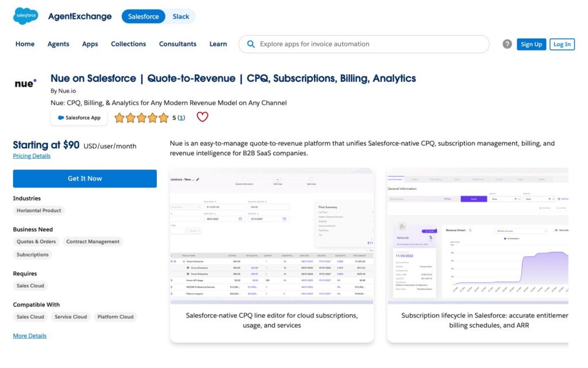This screenshot has height=368, width=588.
Task: Click the Salesforce cloud logo
Action: [x=25, y=16]
